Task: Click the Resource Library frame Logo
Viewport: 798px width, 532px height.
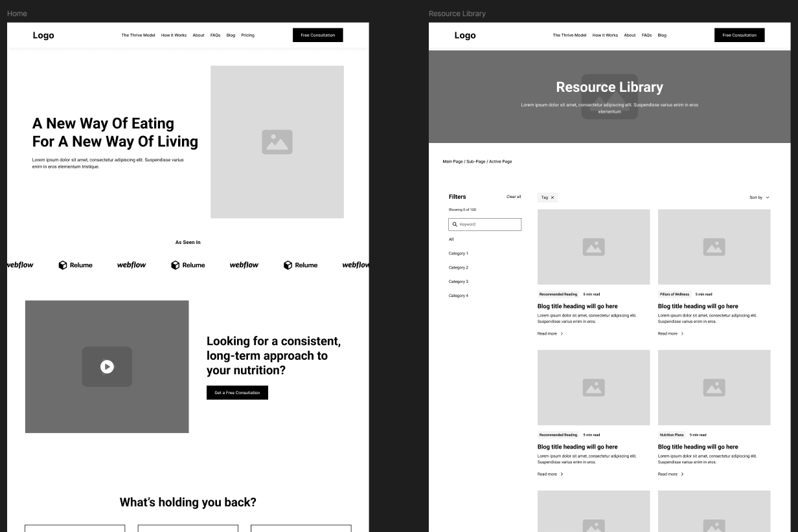Action: [x=465, y=36]
